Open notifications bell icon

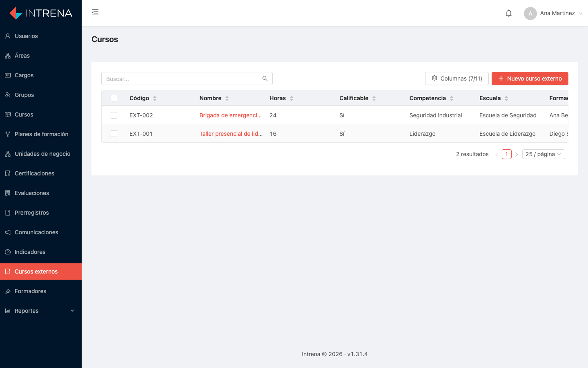click(509, 13)
